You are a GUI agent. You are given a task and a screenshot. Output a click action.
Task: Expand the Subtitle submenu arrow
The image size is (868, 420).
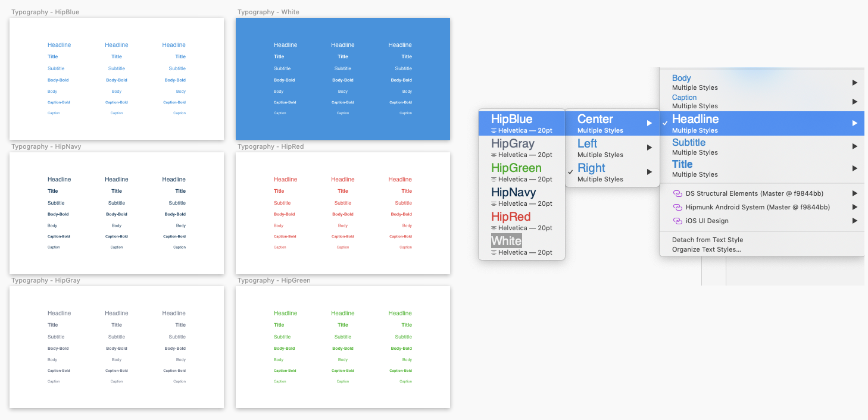855,146
